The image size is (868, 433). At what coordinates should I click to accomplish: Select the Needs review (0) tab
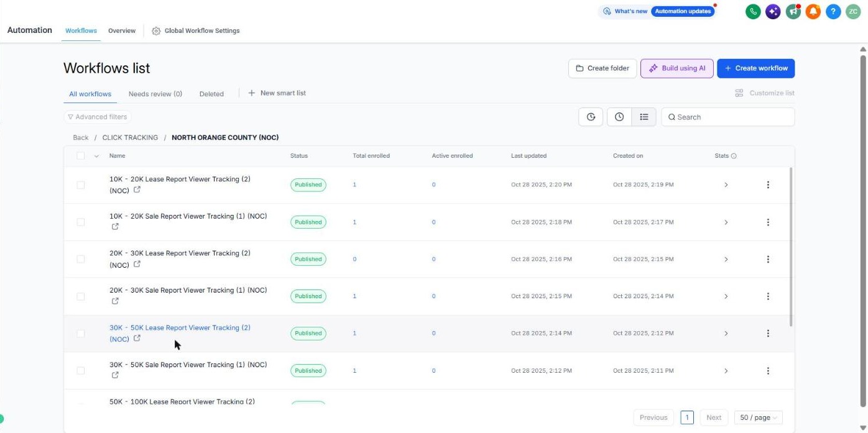pyautogui.click(x=155, y=94)
